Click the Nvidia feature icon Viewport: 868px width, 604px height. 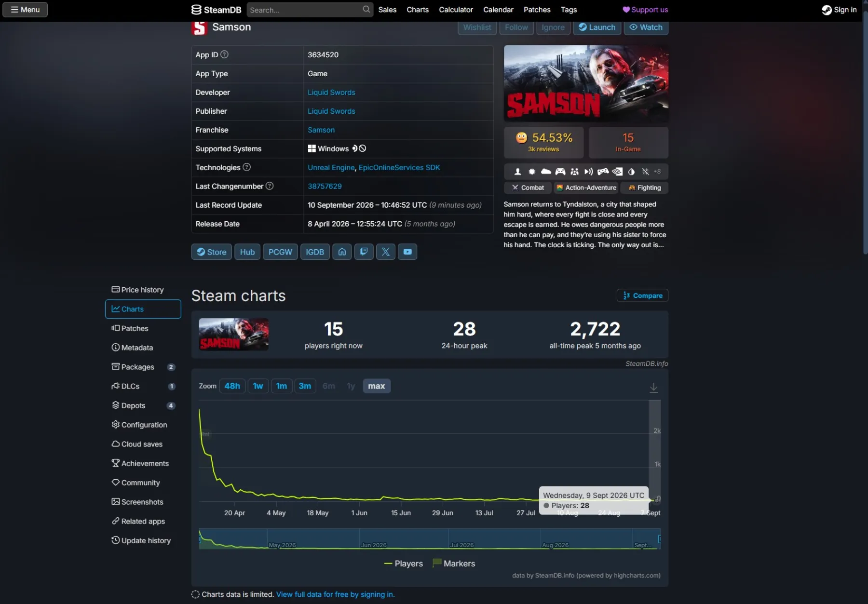[617, 172]
